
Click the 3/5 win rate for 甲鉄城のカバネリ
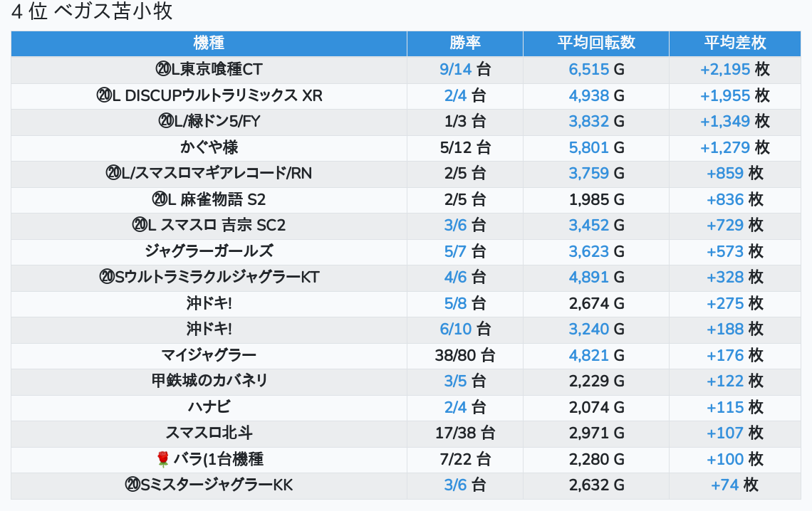point(455,381)
